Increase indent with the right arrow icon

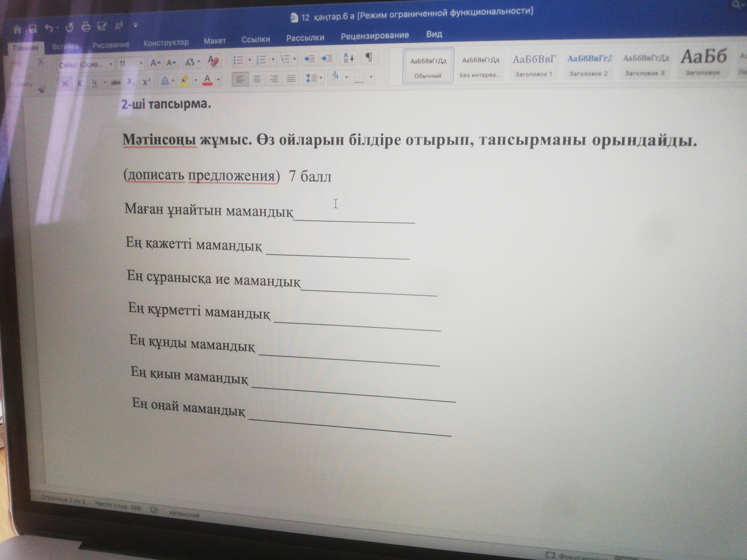[x=327, y=59]
